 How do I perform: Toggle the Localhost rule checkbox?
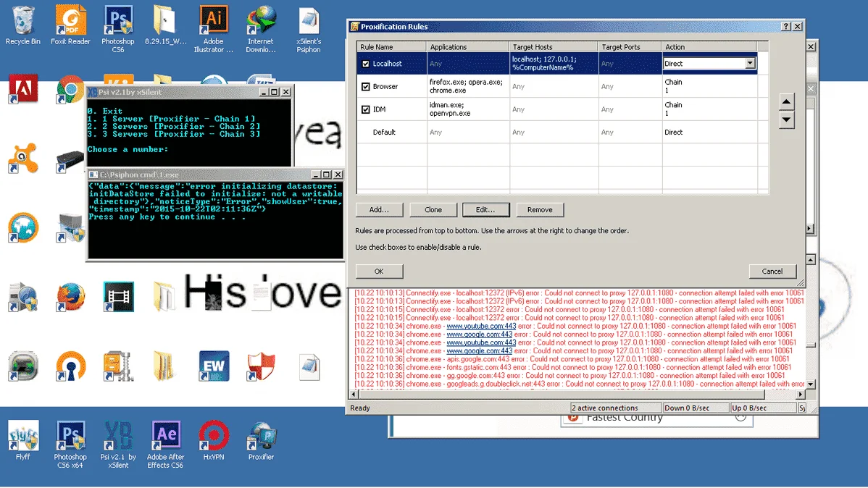click(x=365, y=64)
